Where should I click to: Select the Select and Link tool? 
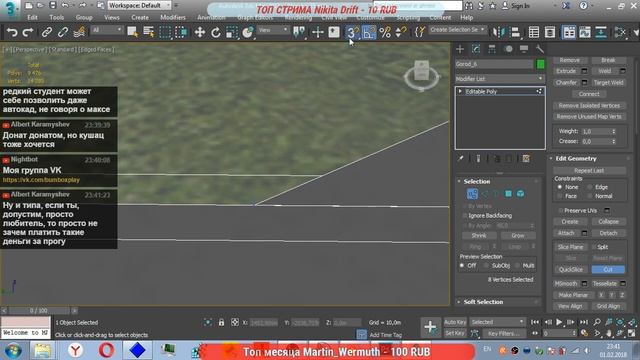pyautogui.click(x=47, y=32)
